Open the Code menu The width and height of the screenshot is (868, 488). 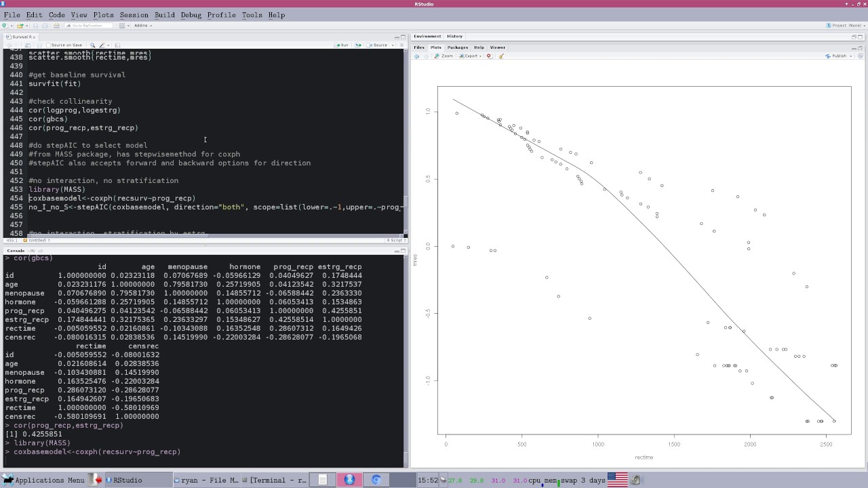pyautogui.click(x=56, y=15)
